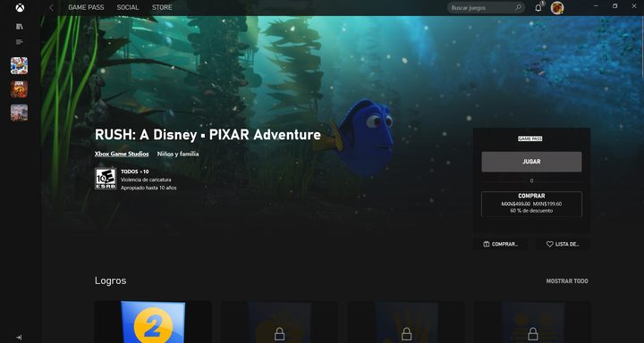The image size is (644, 343).
Task: Click the Xbox logo icon
Action: point(20,7)
